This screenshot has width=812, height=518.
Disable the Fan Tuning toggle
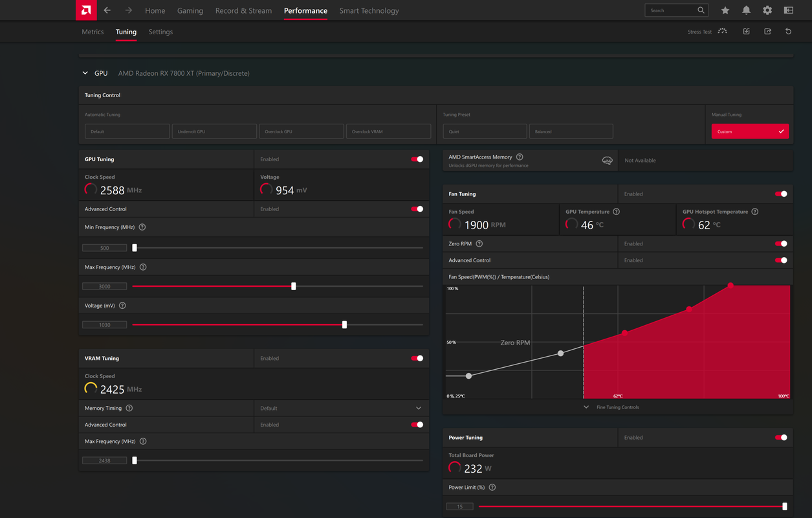tap(781, 194)
